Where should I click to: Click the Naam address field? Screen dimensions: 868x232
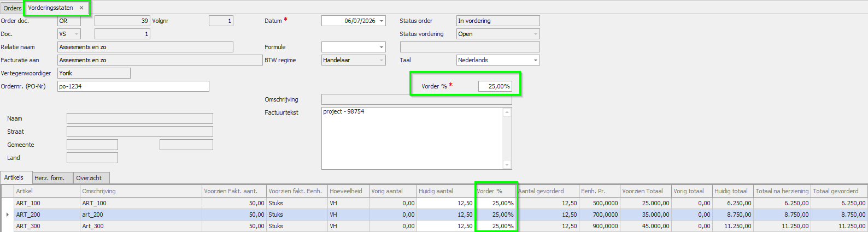(140, 118)
